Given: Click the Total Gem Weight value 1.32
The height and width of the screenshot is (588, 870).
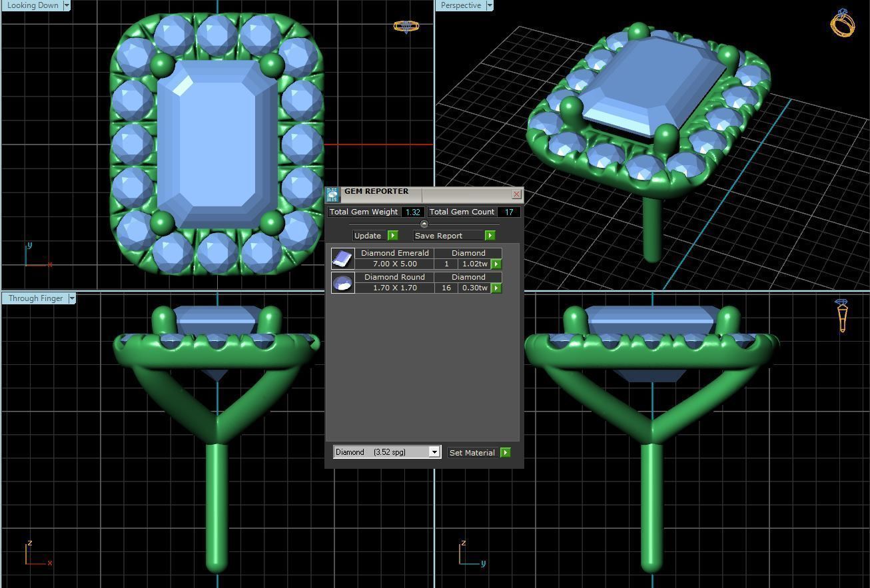Looking at the screenshot, I should [413, 212].
